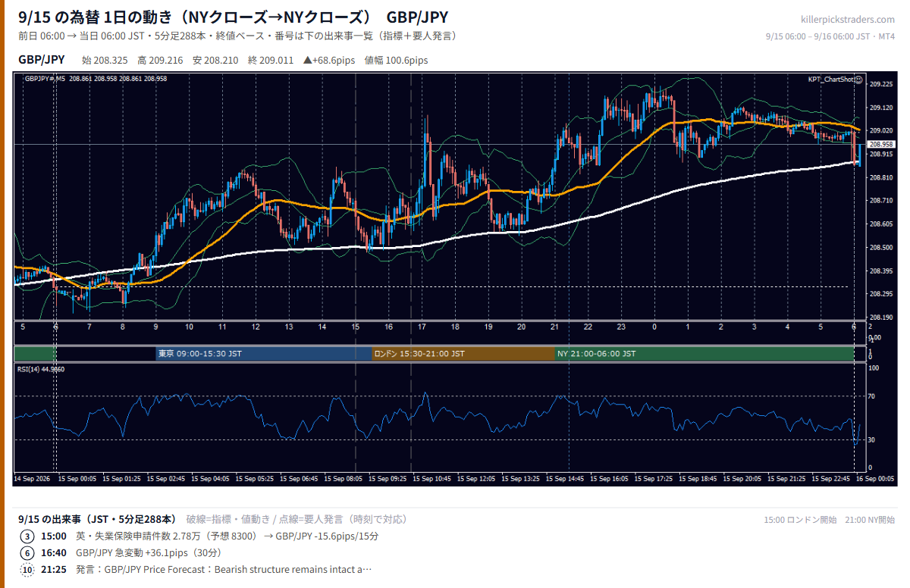Click the 15:00 ロンドン開始 note
910x588 pixels.
(800, 520)
